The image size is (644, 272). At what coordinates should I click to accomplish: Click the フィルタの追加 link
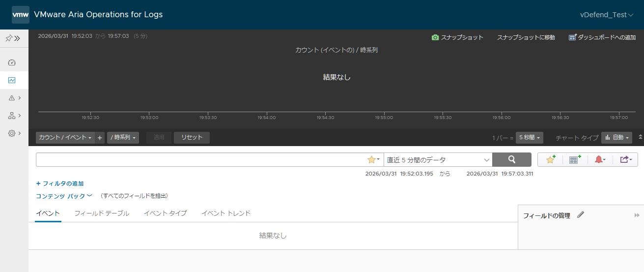tap(60, 183)
